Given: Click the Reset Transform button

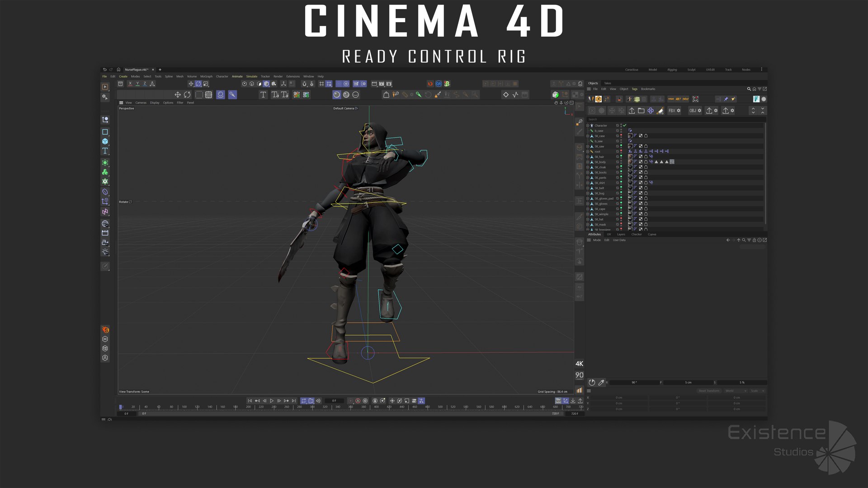Looking at the screenshot, I should [x=709, y=391].
